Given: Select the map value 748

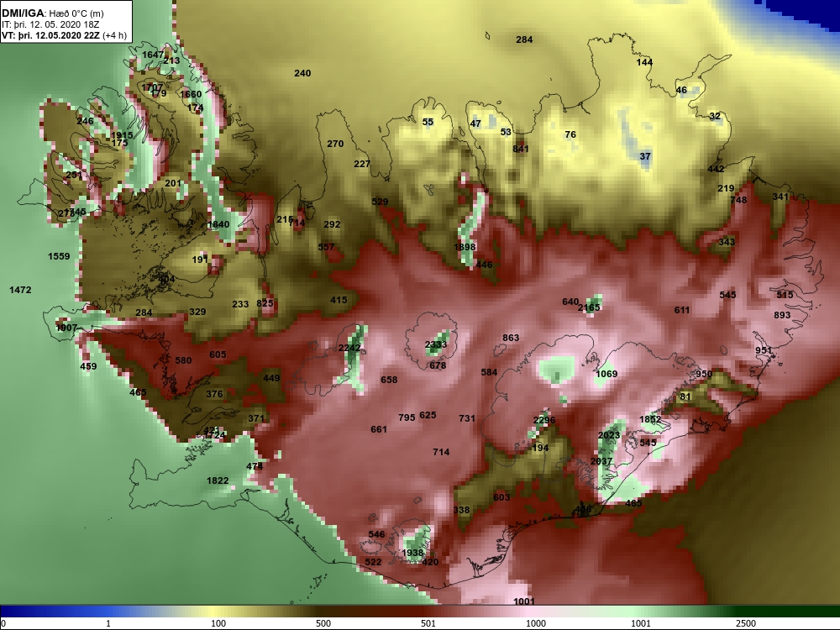Looking at the screenshot, I should (x=738, y=200).
